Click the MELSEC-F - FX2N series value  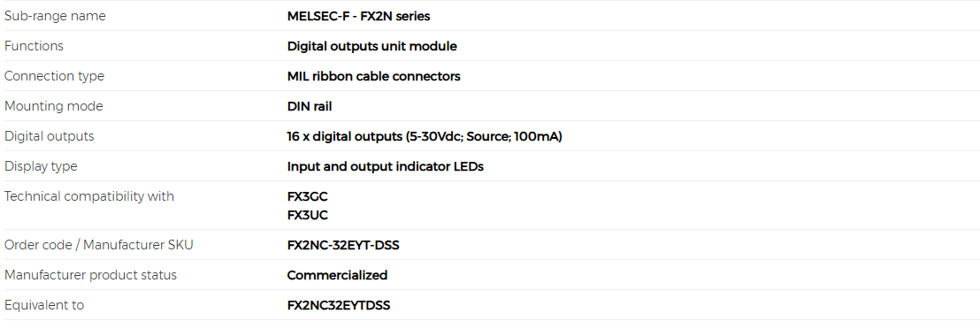click(x=358, y=16)
